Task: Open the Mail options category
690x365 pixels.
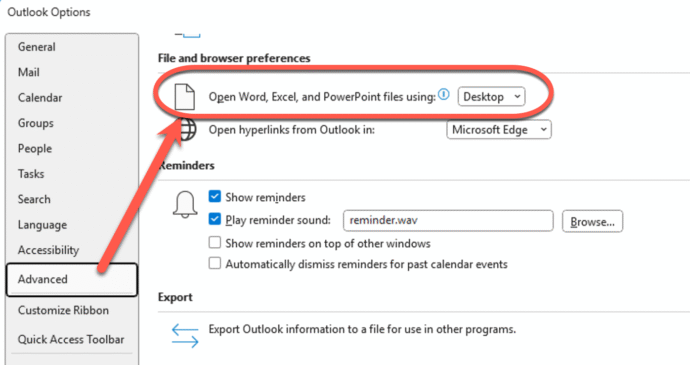Action: point(29,72)
